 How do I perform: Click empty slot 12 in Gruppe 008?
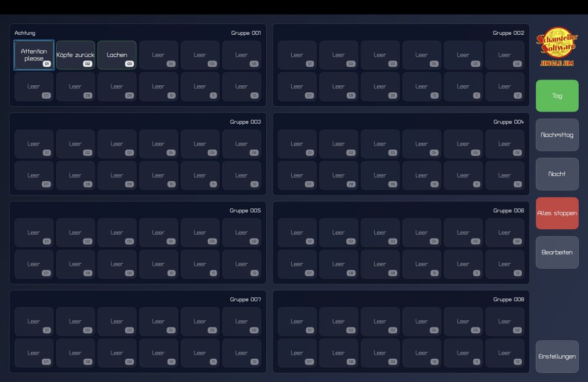coord(504,353)
